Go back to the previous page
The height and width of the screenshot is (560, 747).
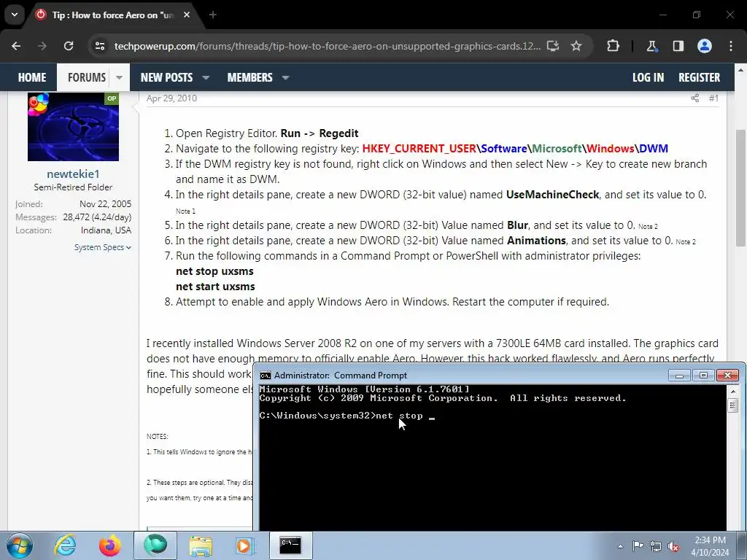[x=16, y=46]
